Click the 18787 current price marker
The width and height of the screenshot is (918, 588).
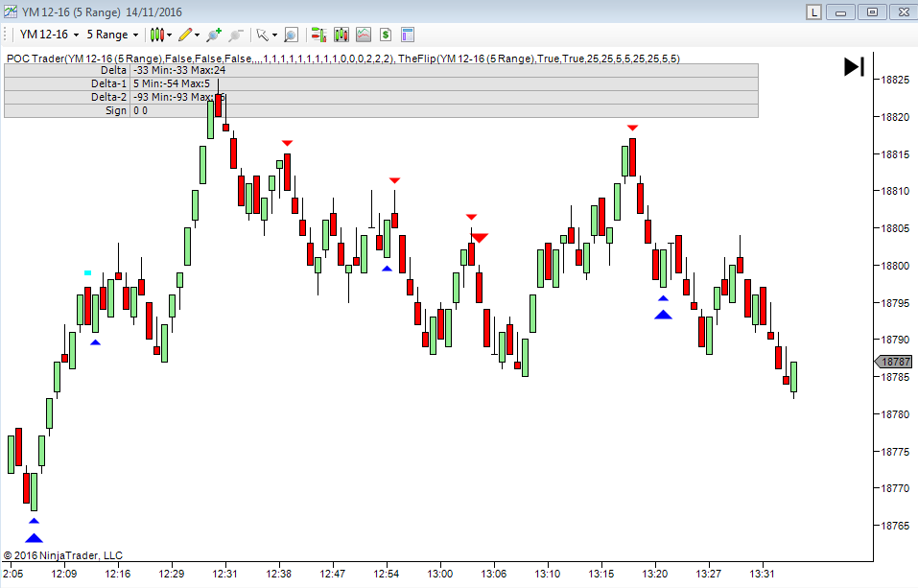pos(896,362)
